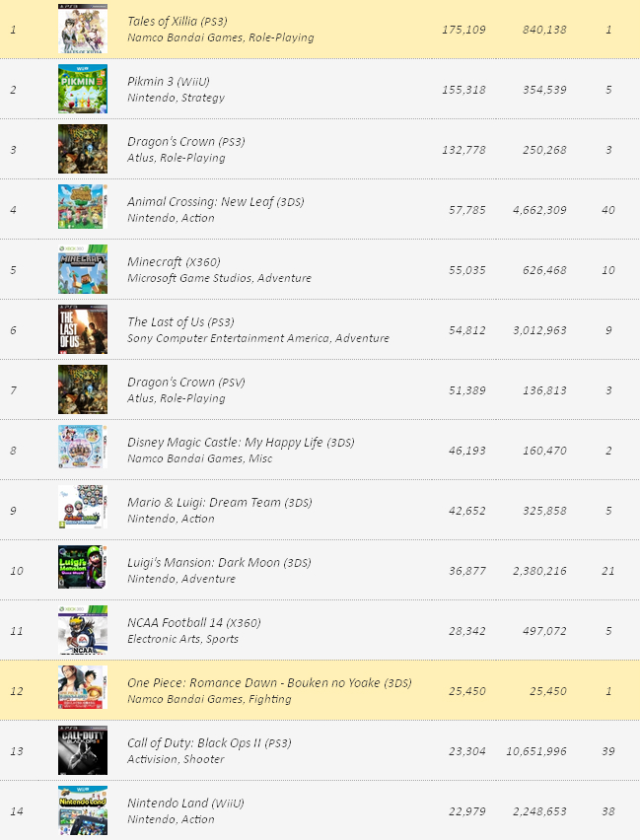Click The Last of Us title link

click(168, 321)
